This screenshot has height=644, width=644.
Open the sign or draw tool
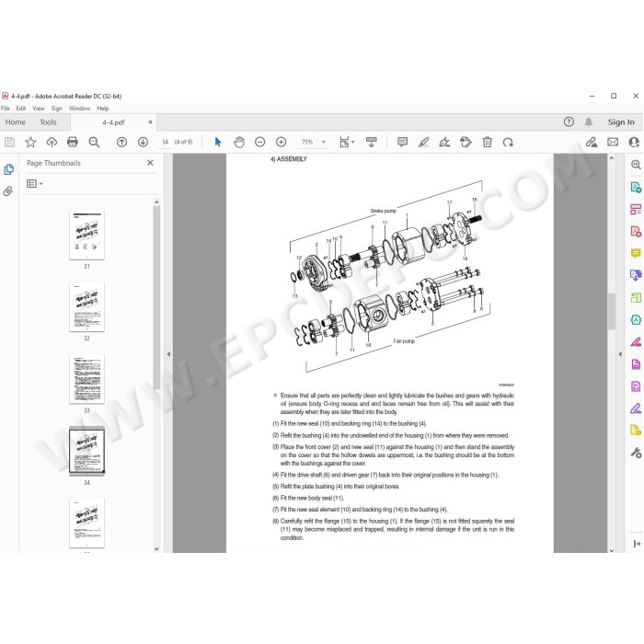tap(444, 142)
